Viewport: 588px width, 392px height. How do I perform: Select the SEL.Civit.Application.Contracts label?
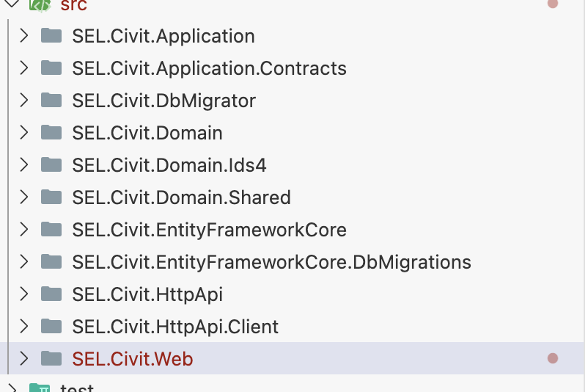point(209,68)
